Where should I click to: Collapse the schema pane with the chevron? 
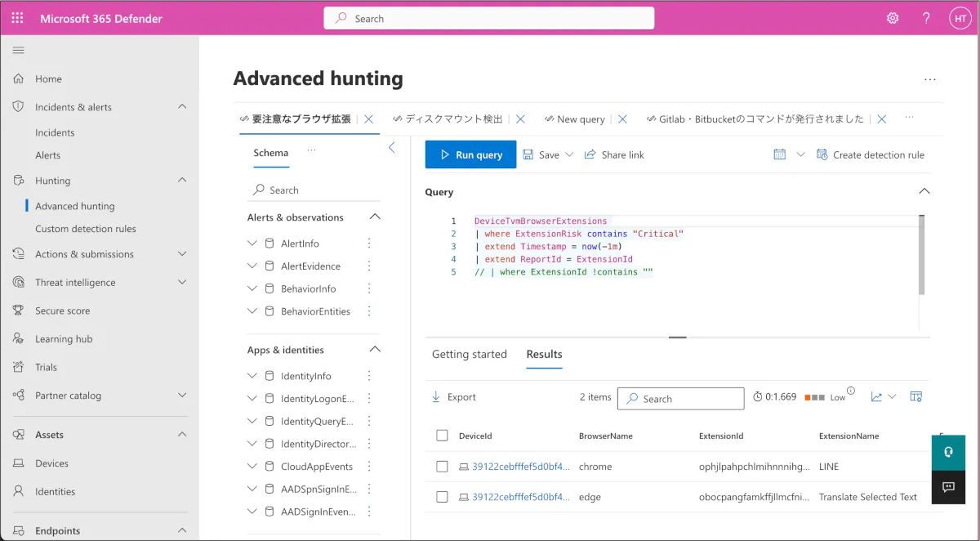pos(391,148)
